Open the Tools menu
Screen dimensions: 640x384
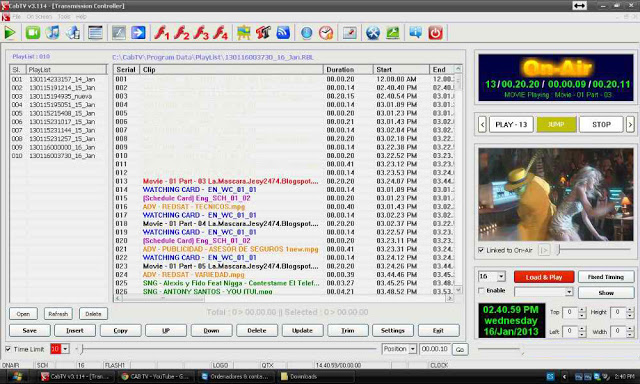(64, 17)
